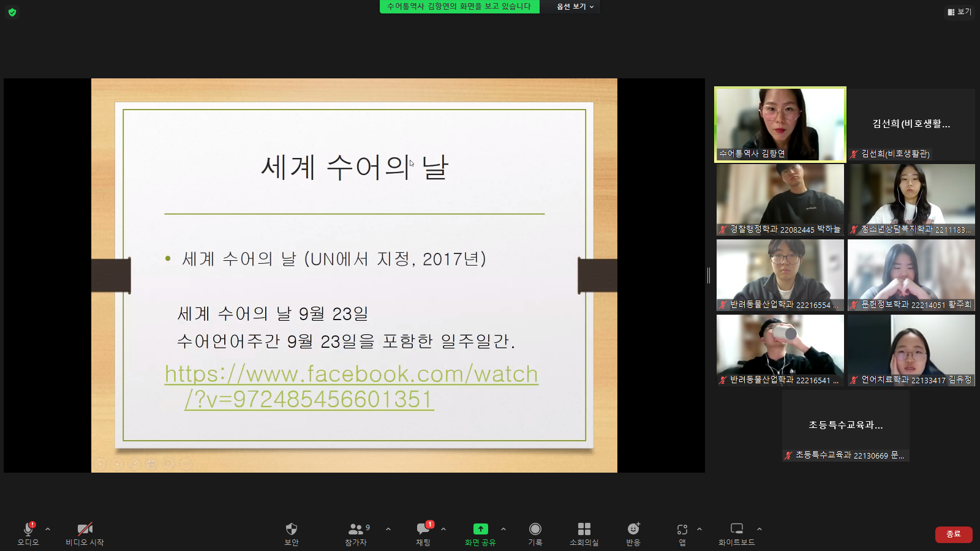Open the 옵션 보기 view options menu
The width and height of the screenshot is (980, 551).
(575, 7)
